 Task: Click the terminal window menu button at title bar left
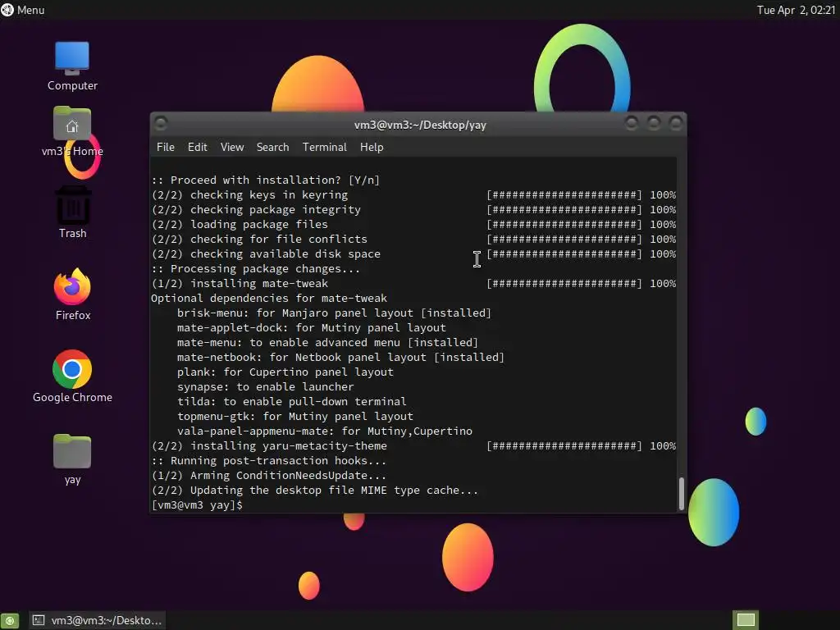161,124
